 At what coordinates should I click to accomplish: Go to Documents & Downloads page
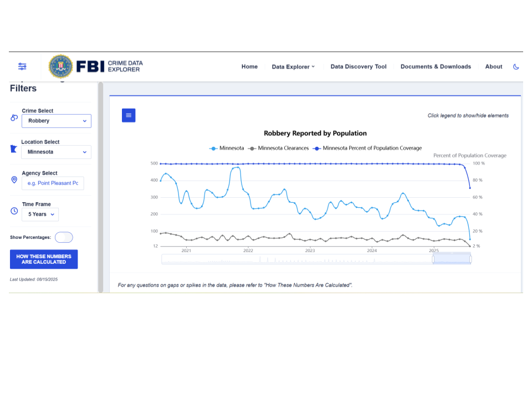(x=436, y=66)
